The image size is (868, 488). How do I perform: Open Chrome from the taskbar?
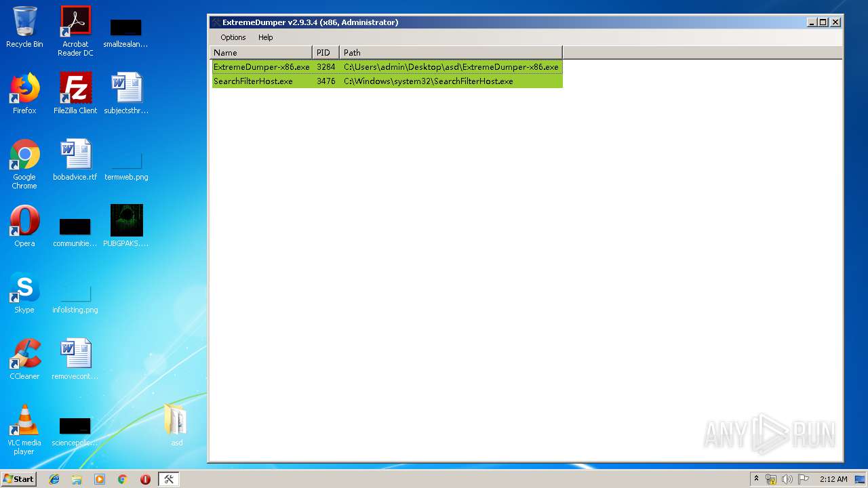122,479
